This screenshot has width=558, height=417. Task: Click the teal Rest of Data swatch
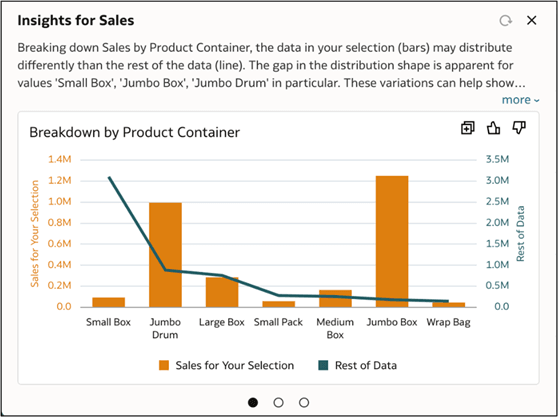click(323, 365)
